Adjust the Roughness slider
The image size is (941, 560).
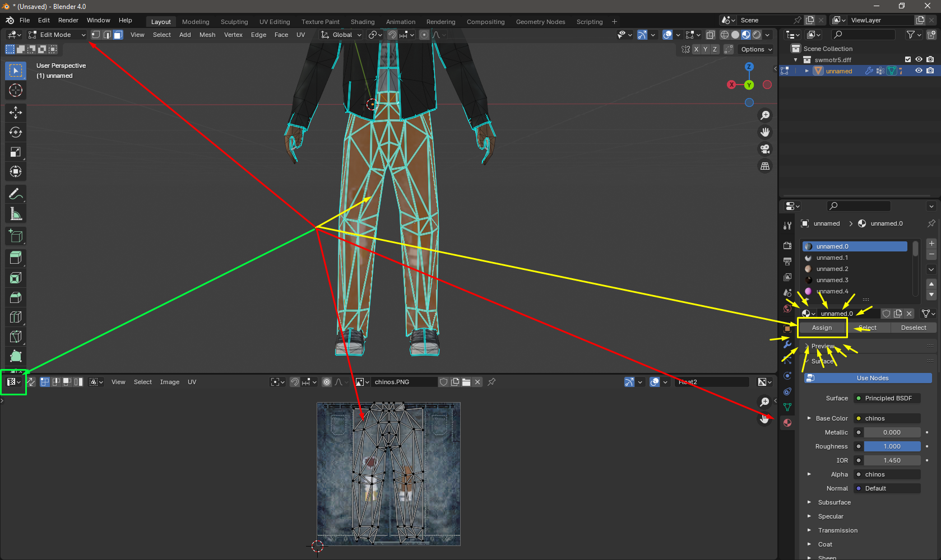892,446
